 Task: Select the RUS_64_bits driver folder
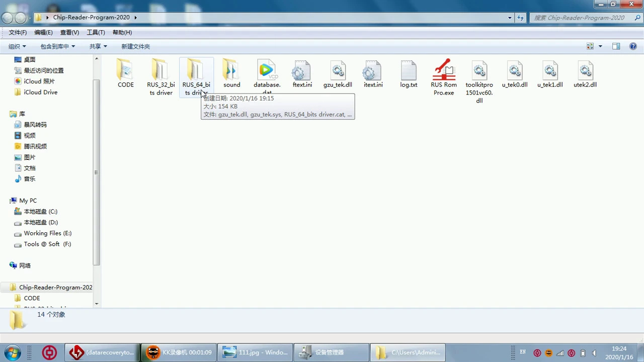pos(196,77)
